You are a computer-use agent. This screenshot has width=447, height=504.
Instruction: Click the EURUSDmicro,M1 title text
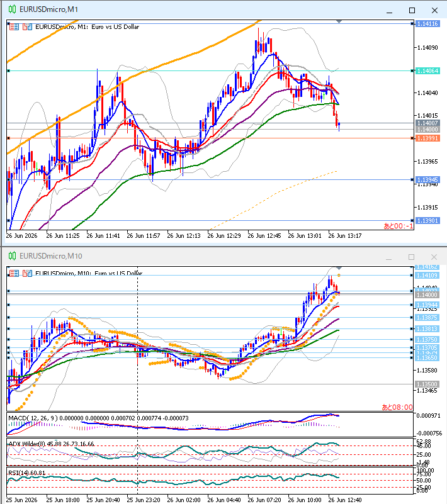click(x=49, y=9)
